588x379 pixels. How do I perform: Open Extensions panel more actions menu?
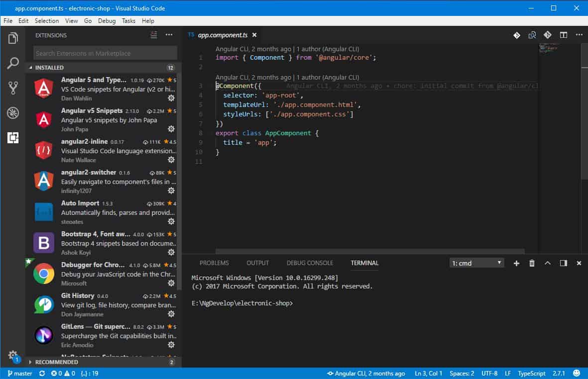tap(169, 35)
